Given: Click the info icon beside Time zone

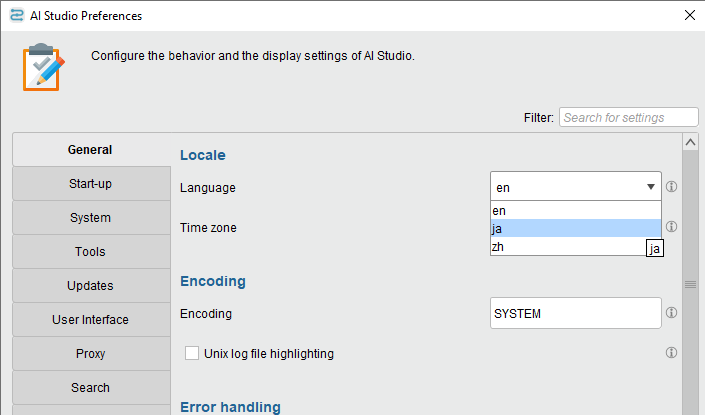Looking at the screenshot, I should pyautogui.click(x=671, y=226).
